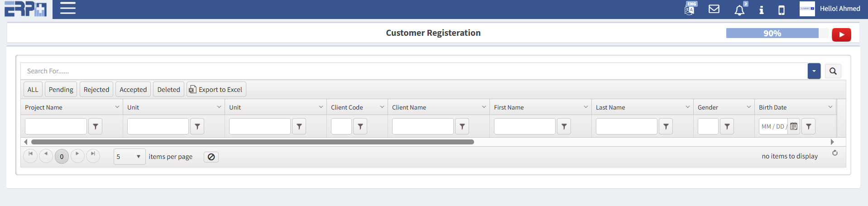868x206 pixels.
Task: Refresh the grid data
Action: pos(835,153)
